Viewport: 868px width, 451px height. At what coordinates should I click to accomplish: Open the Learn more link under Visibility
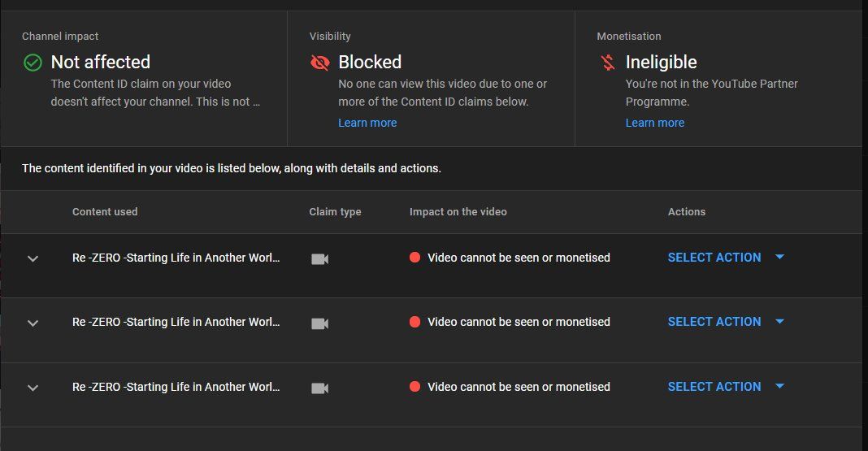coord(367,123)
